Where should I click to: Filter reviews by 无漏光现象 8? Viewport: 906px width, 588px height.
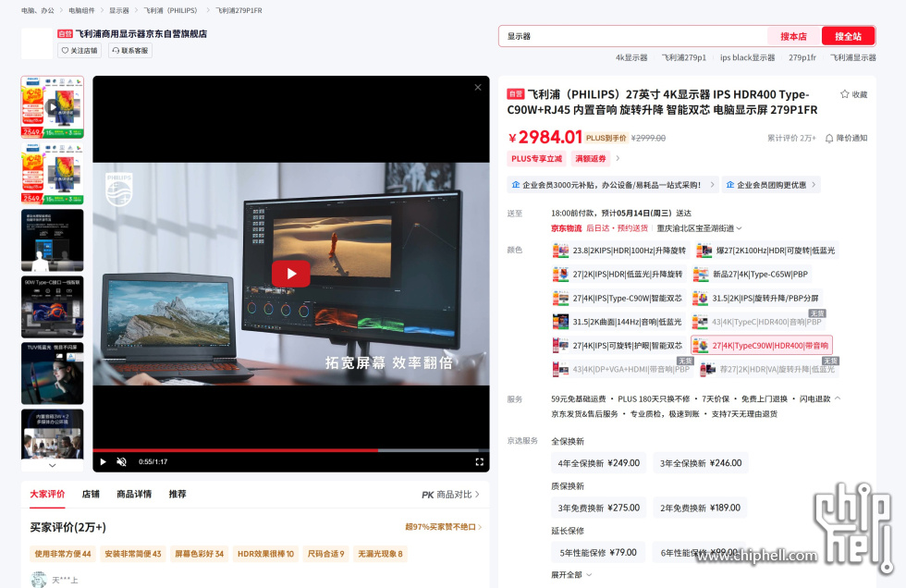pyautogui.click(x=380, y=554)
